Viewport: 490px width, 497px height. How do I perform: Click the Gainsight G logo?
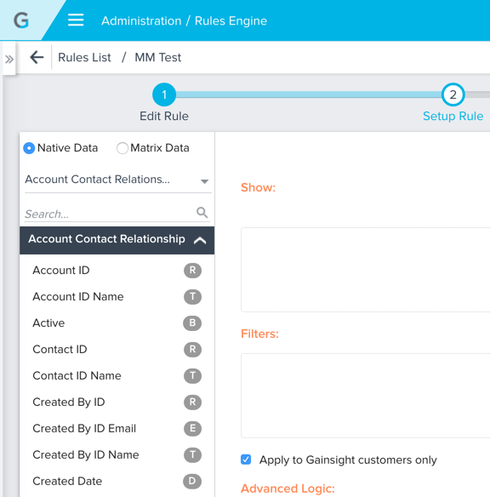pos(21,21)
